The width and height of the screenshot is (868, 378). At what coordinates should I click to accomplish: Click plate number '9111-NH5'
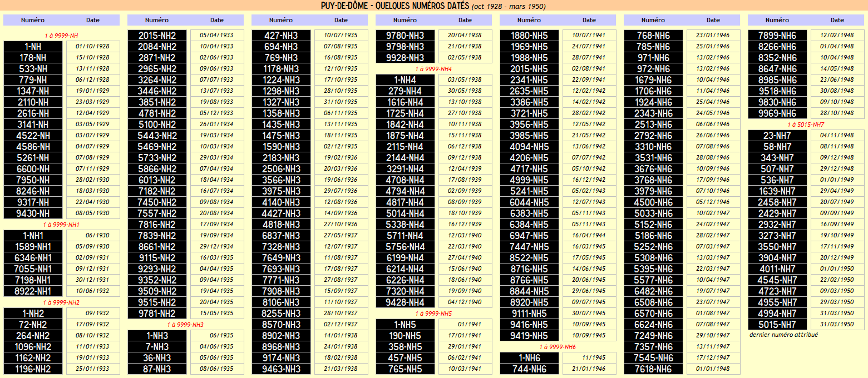coord(529,314)
